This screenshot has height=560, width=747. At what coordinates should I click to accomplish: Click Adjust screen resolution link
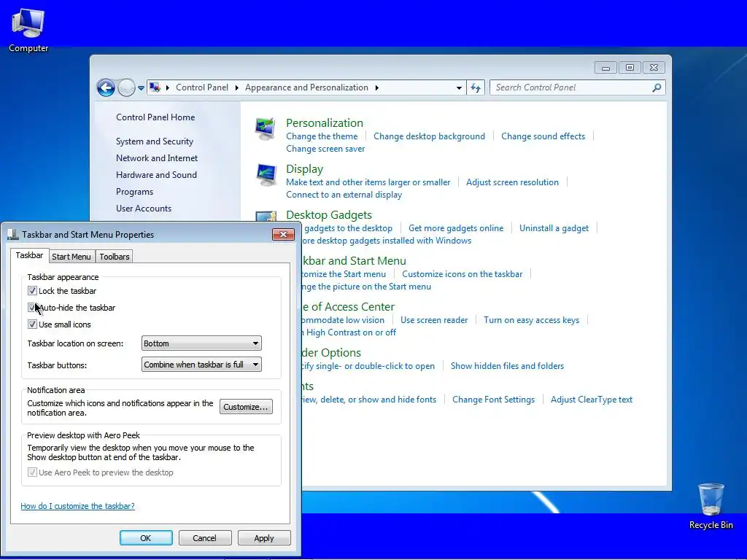[x=512, y=182]
